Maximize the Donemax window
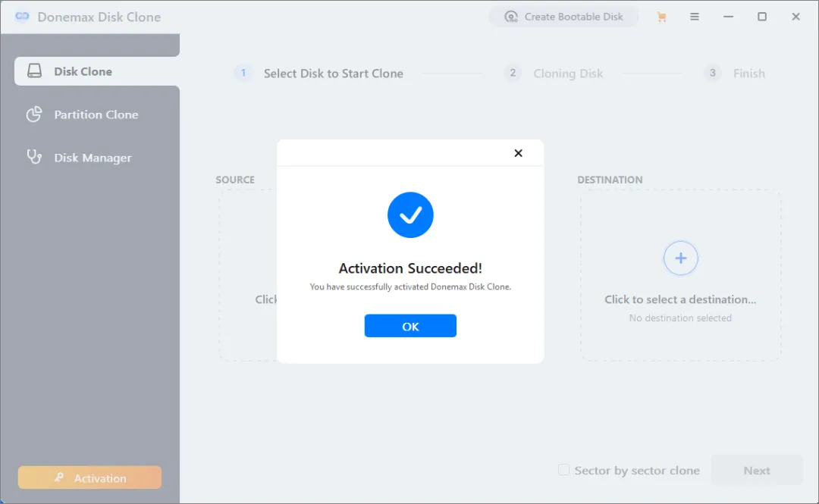 tap(762, 17)
